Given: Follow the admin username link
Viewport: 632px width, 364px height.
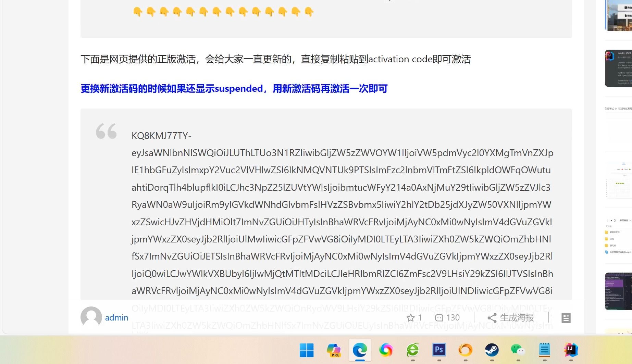Looking at the screenshot, I should click(116, 317).
